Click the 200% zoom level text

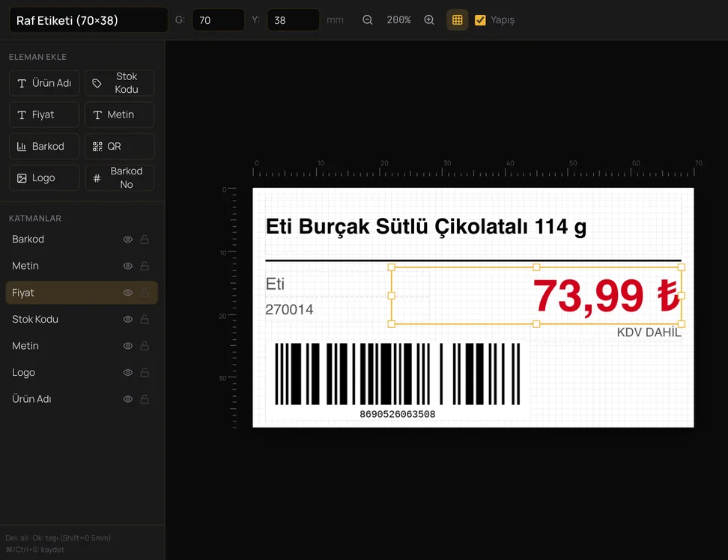tap(398, 20)
